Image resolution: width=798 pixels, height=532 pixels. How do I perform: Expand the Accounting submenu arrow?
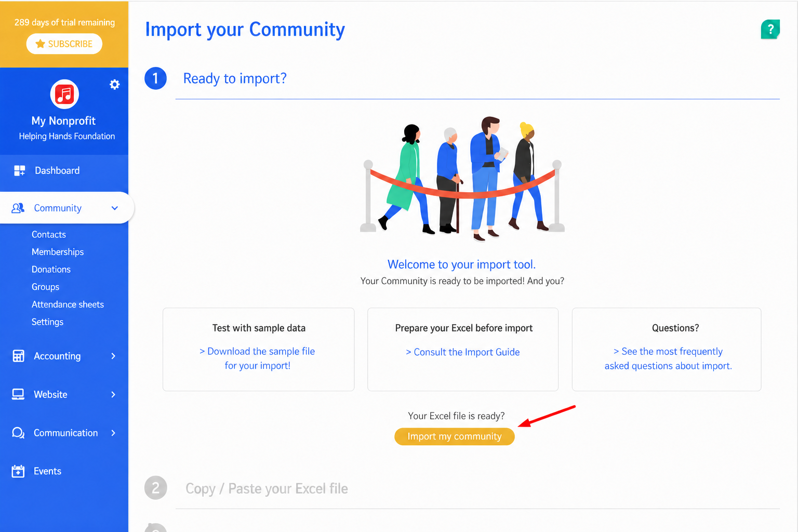pyautogui.click(x=113, y=356)
